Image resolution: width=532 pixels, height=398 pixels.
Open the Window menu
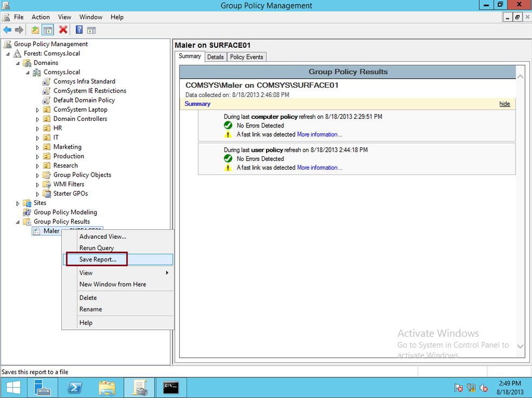pyautogui.click(x=91, y=17)
